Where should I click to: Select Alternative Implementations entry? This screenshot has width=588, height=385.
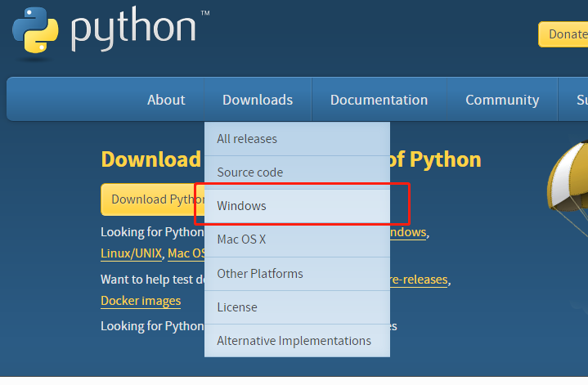[x=297, y=341]
